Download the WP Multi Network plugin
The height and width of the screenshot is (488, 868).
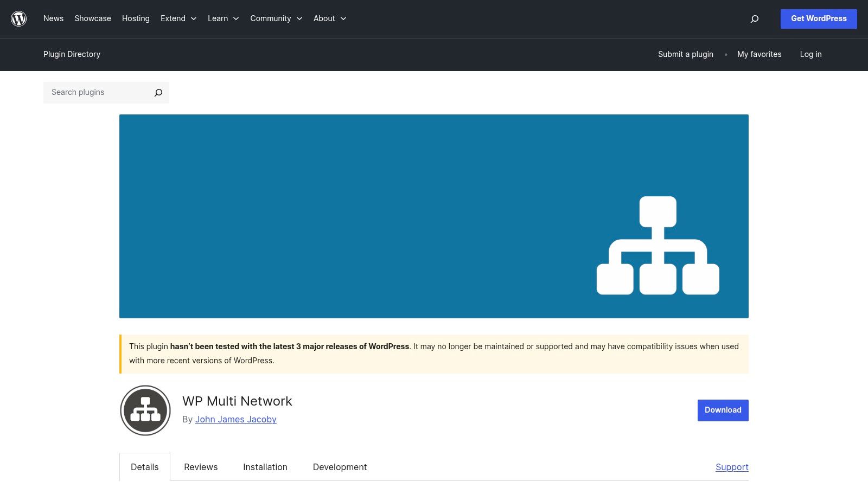point(723,410)
